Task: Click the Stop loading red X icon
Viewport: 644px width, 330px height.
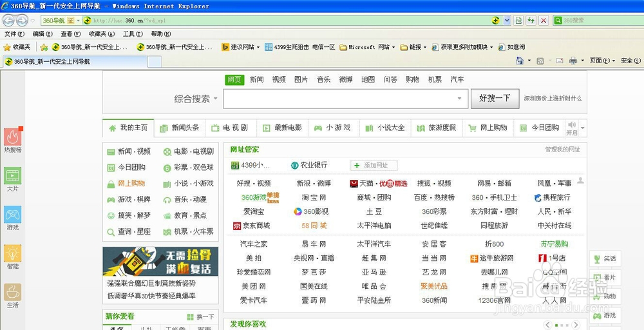Action: coord(544,20)
